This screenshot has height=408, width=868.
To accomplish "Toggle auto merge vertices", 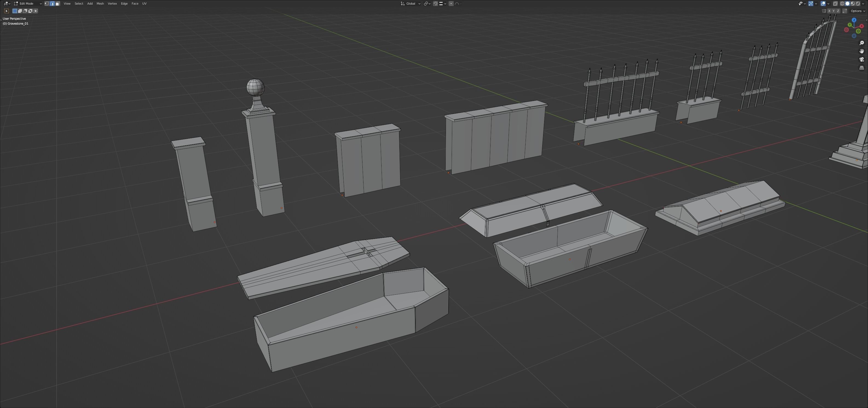I will (845, 11).
